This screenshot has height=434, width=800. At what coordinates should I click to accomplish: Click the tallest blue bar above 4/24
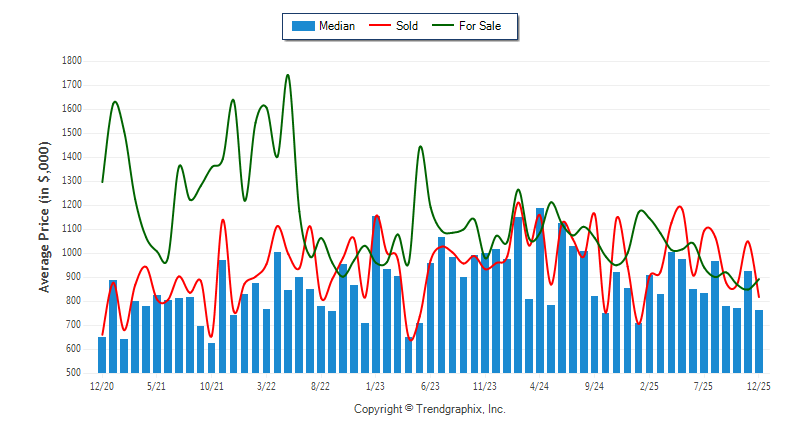click(x=540, y=290)
